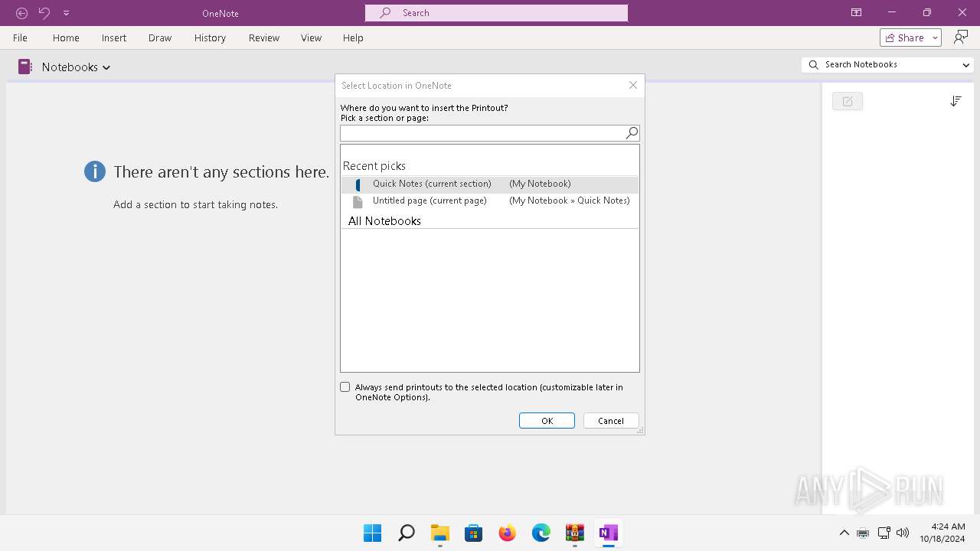Open volume control tray icon
Viewport: 980px width, 551px height.
(x=903, y=533)
